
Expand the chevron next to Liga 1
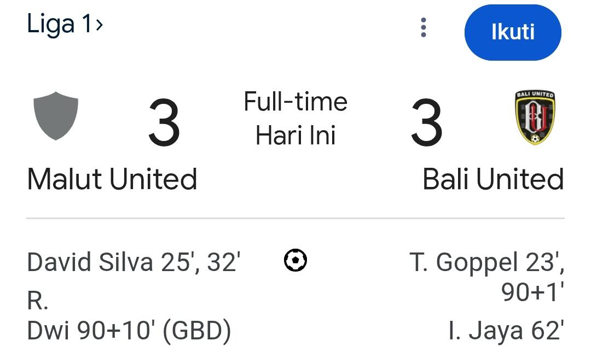click(99, 25)
